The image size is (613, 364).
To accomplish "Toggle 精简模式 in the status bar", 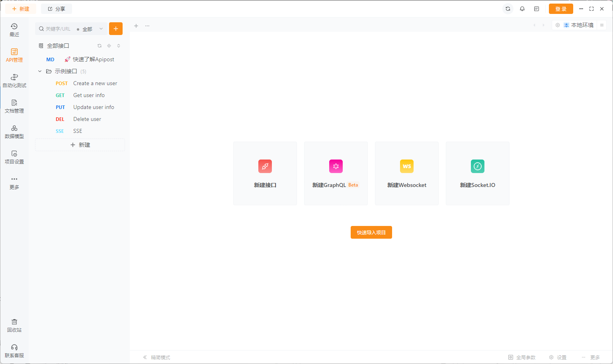I will coord(160,357).
